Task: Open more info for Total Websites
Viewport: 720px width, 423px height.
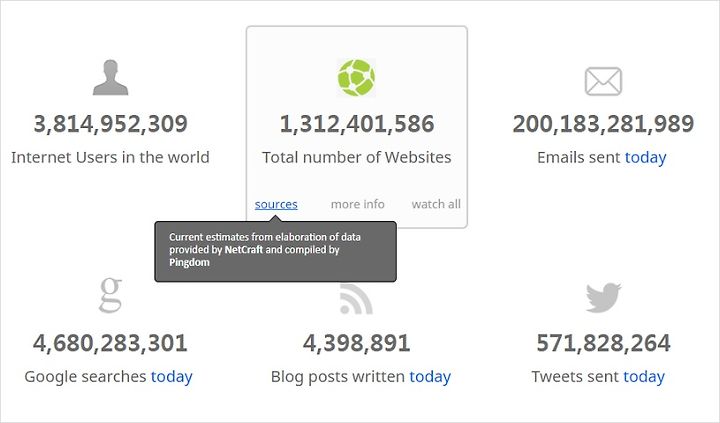Action: click(x=358, y=204)
